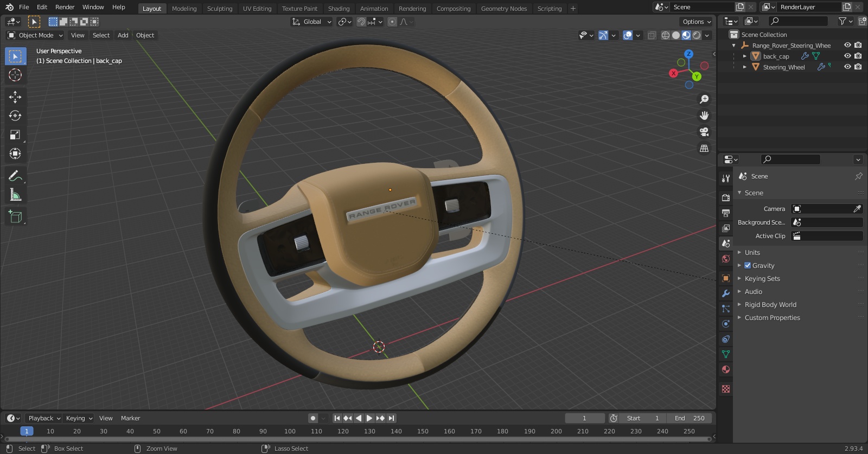Expand back_cap tree item arrow

click(744, 56)
